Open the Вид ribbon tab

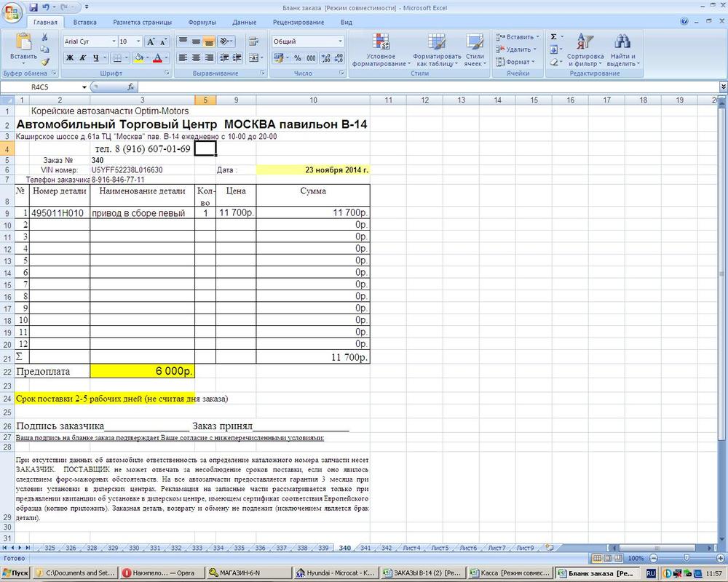click(347, 23)
